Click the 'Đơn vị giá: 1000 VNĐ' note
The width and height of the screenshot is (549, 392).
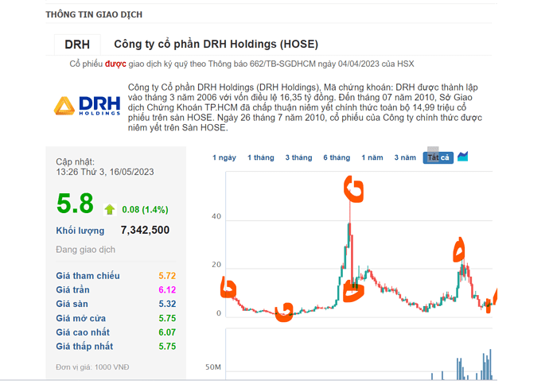click(92, 367)
